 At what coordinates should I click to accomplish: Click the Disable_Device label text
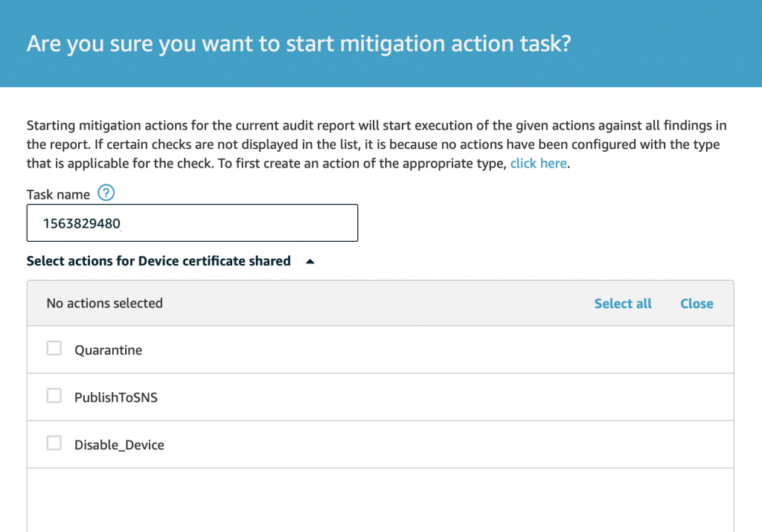[119, 445]
